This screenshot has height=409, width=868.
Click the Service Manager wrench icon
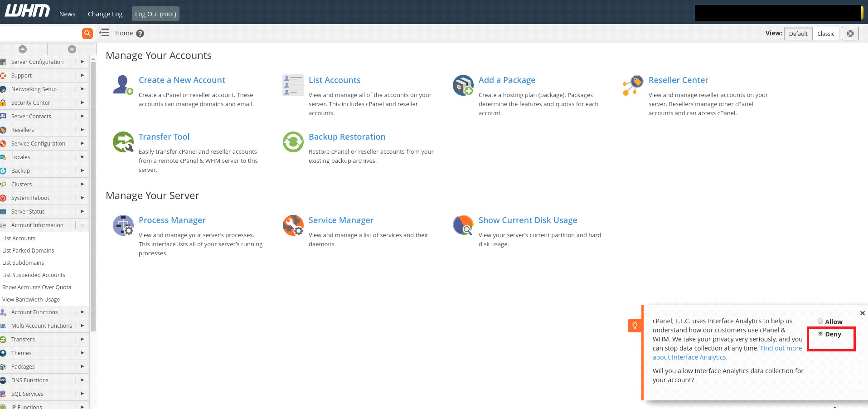pos(293,225)
